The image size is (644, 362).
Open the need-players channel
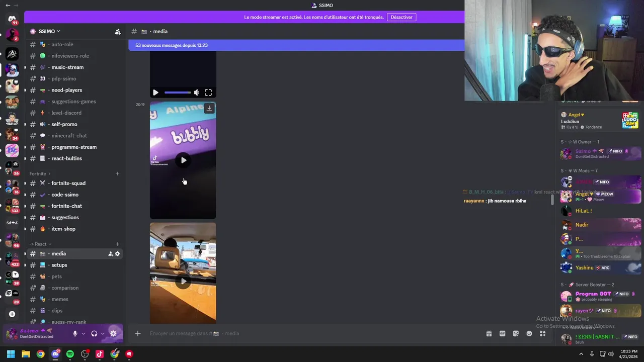pos(66,90)
